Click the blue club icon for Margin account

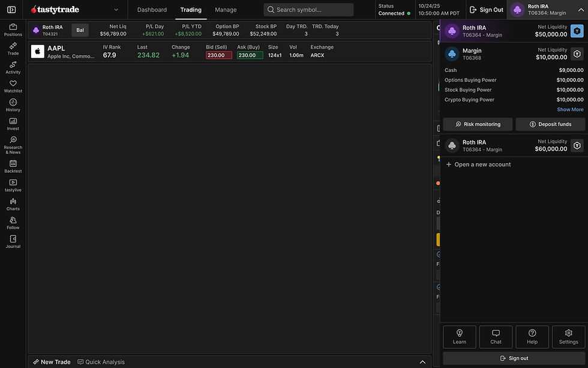point(452,54)
